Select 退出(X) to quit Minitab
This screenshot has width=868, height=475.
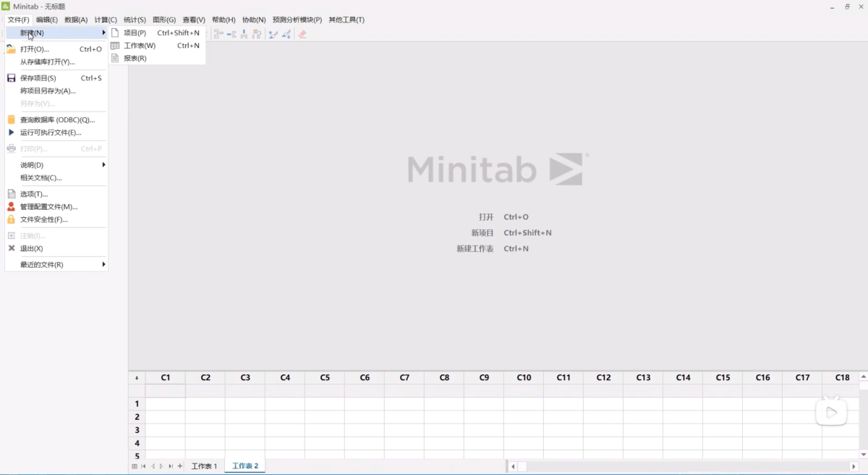click(x=56, y=248)
